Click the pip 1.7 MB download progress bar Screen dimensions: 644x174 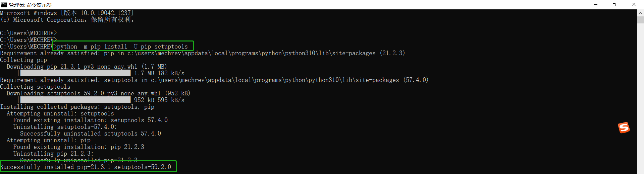[x=75, y=73]
